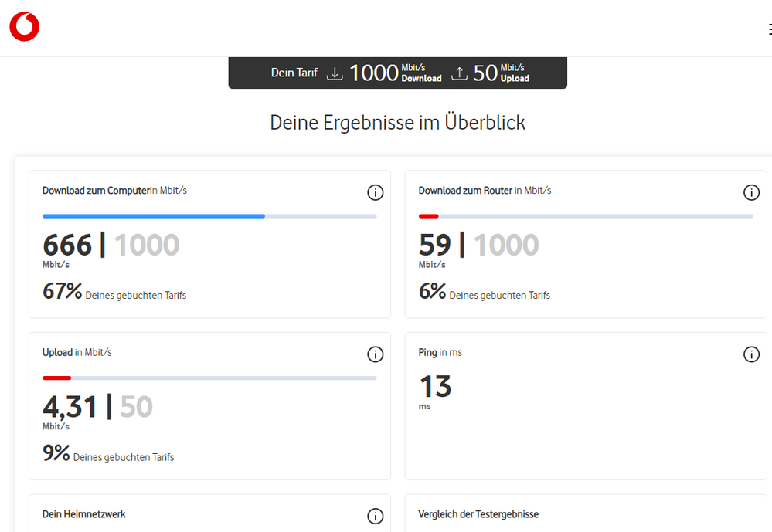Click the Vodafone logo
The height and width of the screenshot is (532, 772).
click(24, 26)
